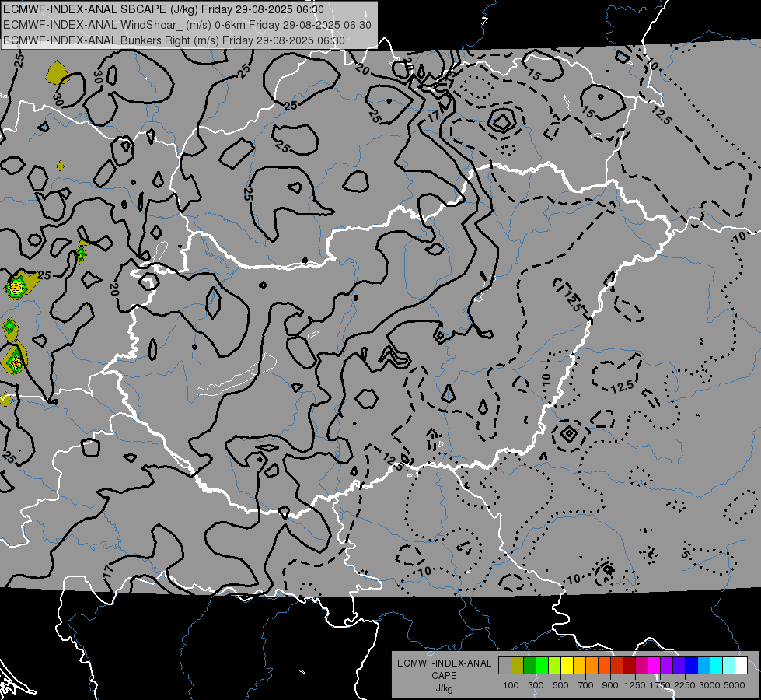Select the WindShear 0-6km title line
Image resolution: width=761 pixels, height=700 pixels.
tap(187, 25)
